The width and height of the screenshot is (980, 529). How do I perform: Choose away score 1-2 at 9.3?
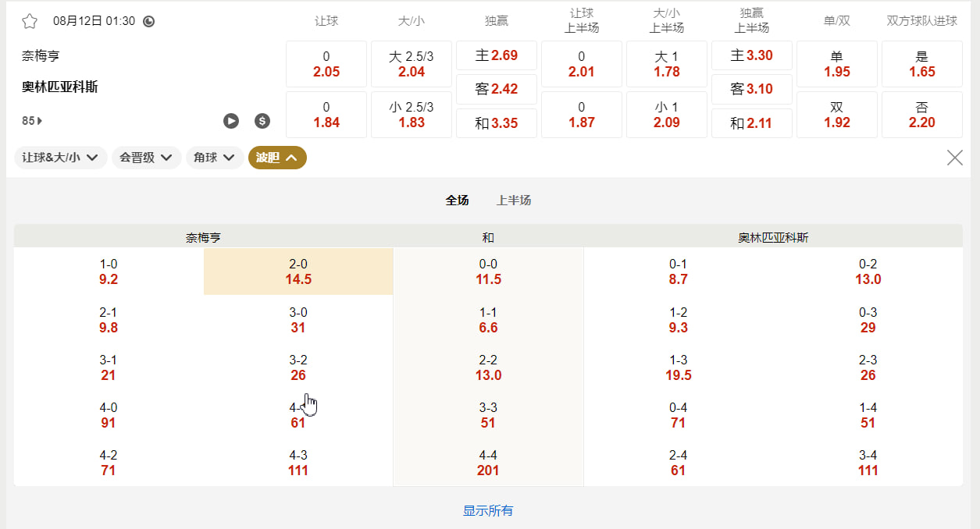click(x=679, y=320)
